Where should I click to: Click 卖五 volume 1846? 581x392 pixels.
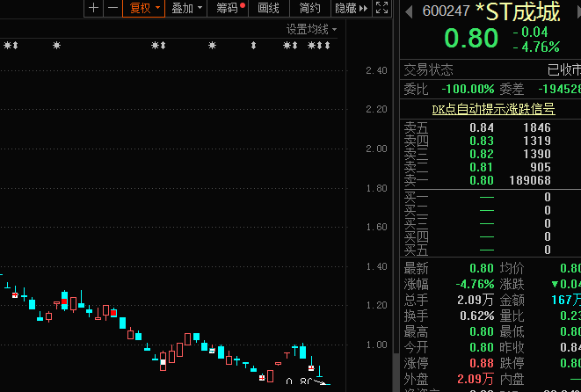click(x=536, y=127)
